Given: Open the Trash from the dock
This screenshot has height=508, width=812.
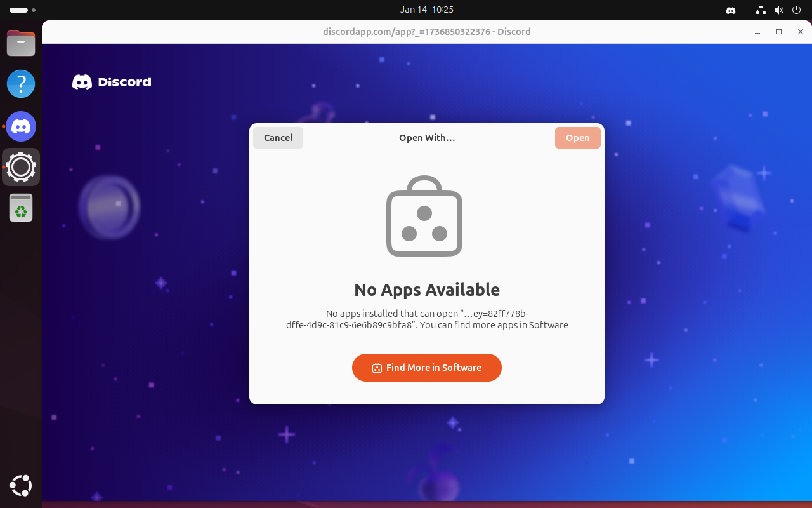Looking at the screenshot, I should point(21,208).
